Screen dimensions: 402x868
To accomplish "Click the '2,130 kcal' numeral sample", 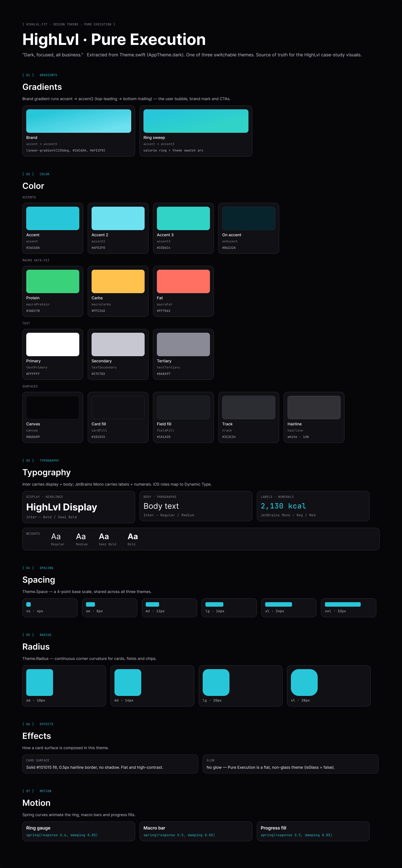I will (284, 506).
